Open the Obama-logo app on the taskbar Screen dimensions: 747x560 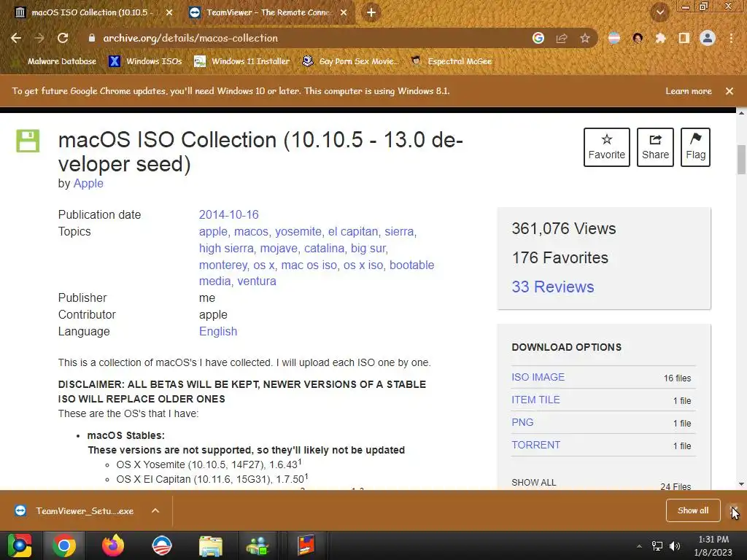(x=161, y=545)
